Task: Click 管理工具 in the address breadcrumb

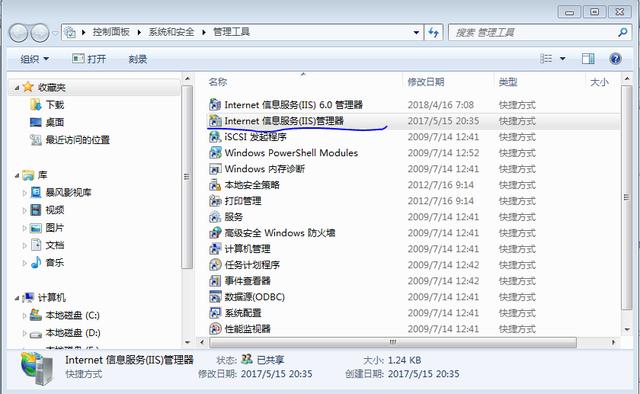Action: pos(231,32)
